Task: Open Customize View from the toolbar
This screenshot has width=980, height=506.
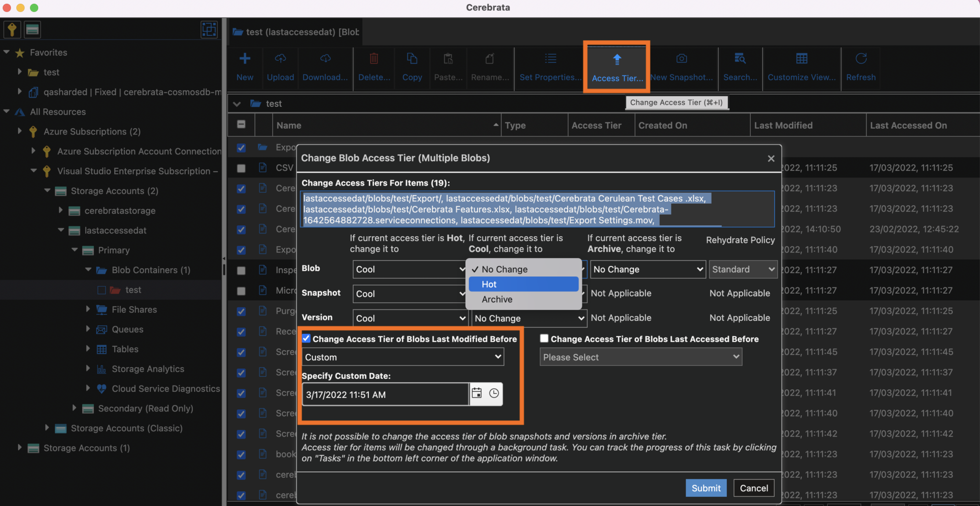Action: (x=801, y=67)
